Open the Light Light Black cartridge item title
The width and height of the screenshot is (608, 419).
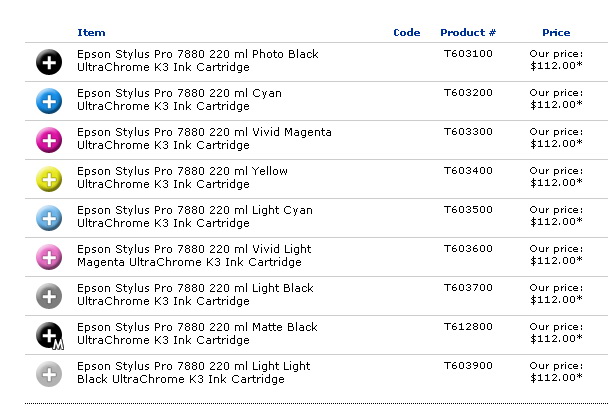[x=193, y=372]
